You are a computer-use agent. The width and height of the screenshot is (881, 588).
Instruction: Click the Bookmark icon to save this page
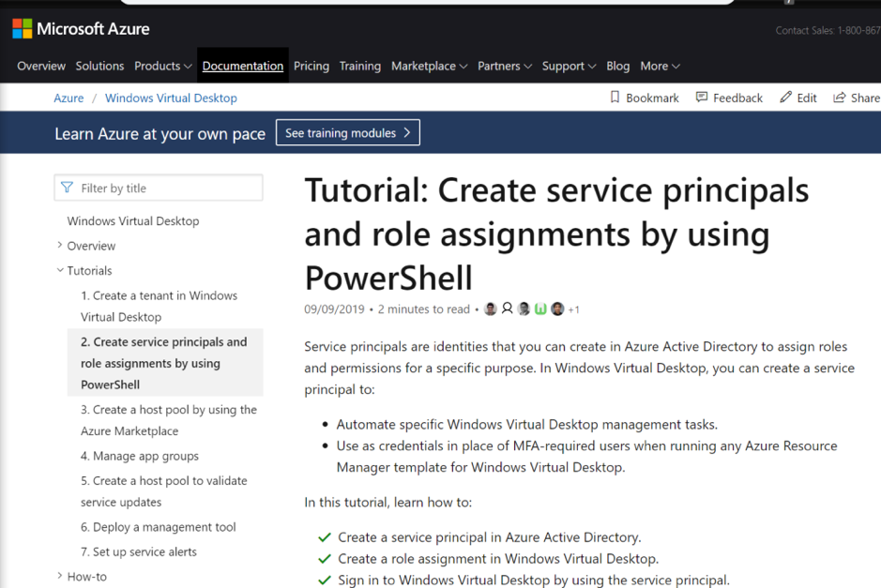point(615,98)
